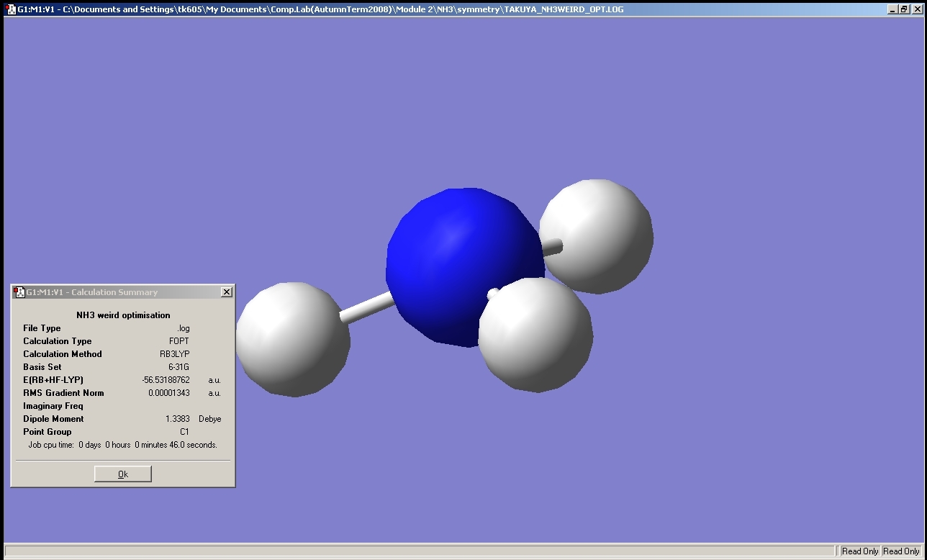Click the rightmost Read Only status panel

(901, 551)
